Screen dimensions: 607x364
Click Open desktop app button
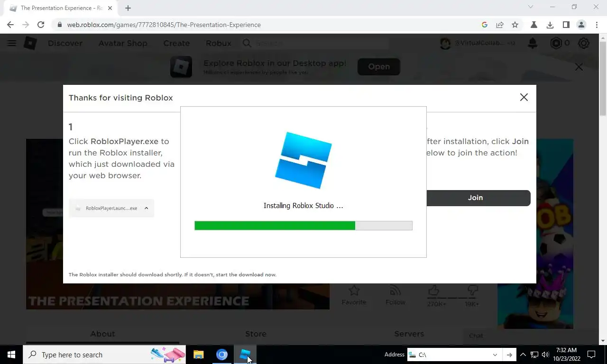(379, 67)
